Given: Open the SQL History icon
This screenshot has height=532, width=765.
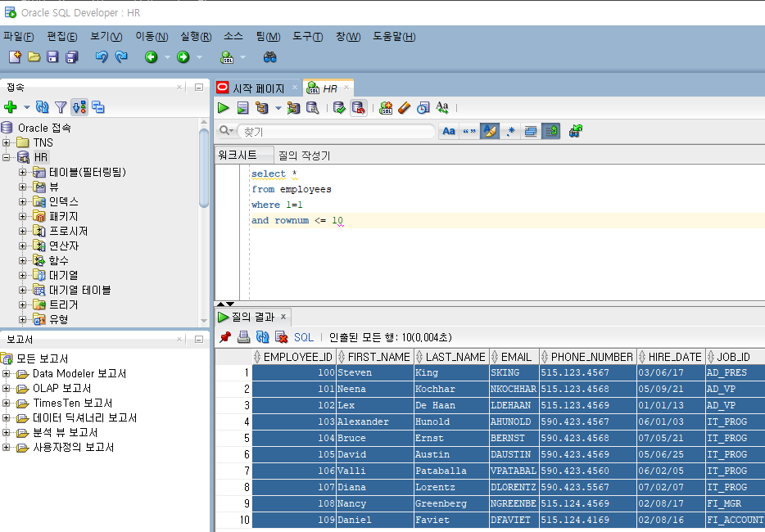Looking at the screenshot, I should [423, 108].
